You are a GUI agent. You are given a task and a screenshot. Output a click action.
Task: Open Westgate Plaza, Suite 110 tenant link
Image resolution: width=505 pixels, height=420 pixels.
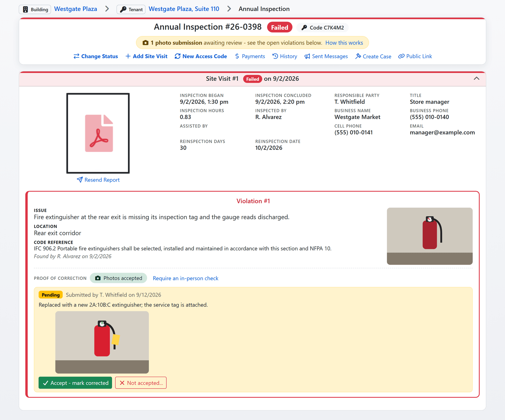coord(184,9)
